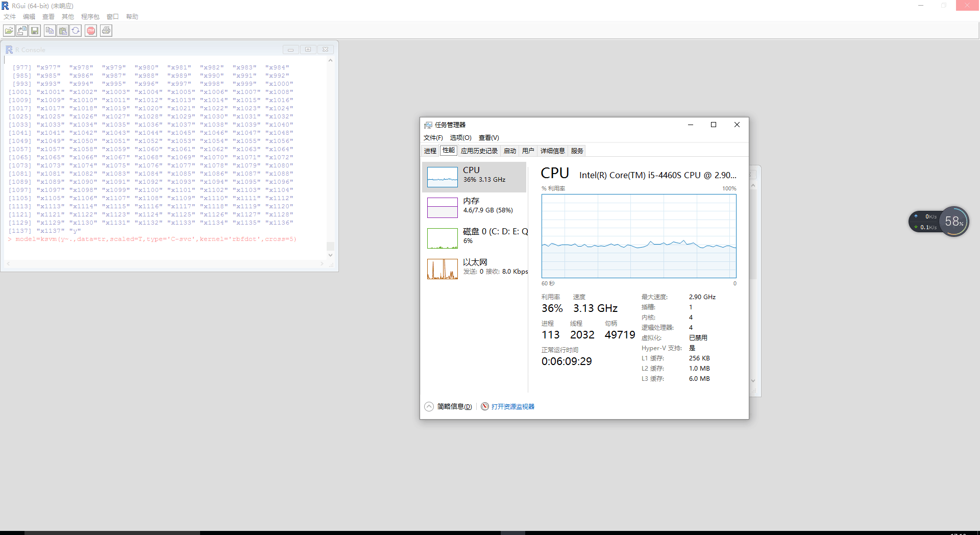Open the 窗口 menu in RGui
The image size is (980, 535).
(x=113, y=17)
